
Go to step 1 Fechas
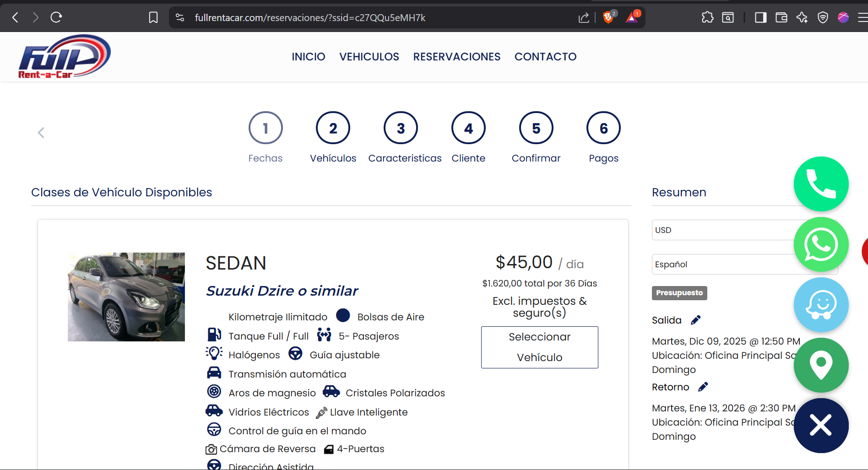tap(266, 129)
